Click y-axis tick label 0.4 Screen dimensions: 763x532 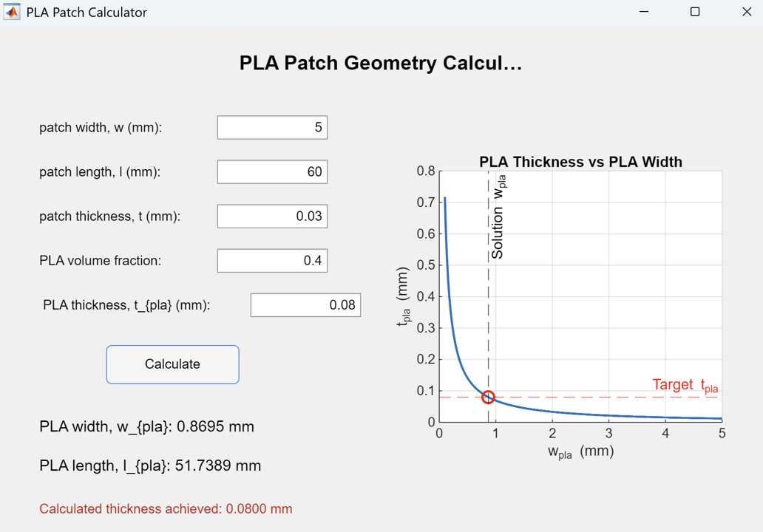426,296
